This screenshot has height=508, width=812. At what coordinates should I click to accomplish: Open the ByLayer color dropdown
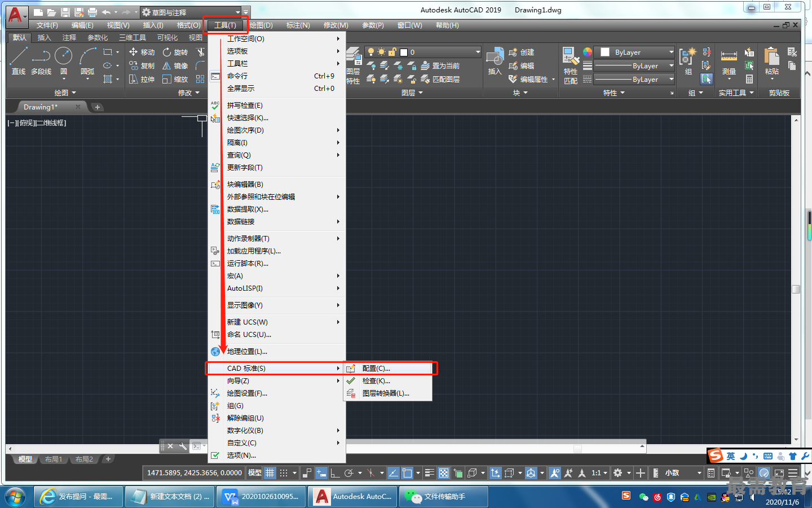(x=636, y=52)
